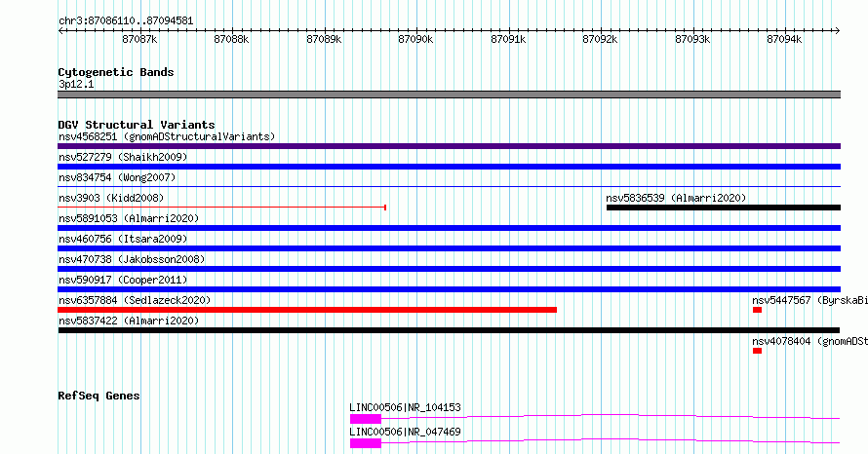Click the 3p12.1 band label

pyautogui.click(x=76, y=84)
